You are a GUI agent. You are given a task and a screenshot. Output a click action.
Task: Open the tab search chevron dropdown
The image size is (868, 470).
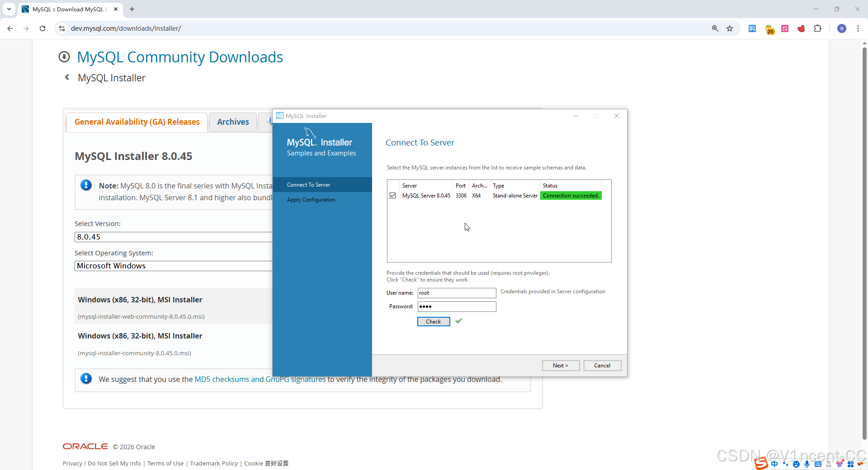click(x=9, y=9)
